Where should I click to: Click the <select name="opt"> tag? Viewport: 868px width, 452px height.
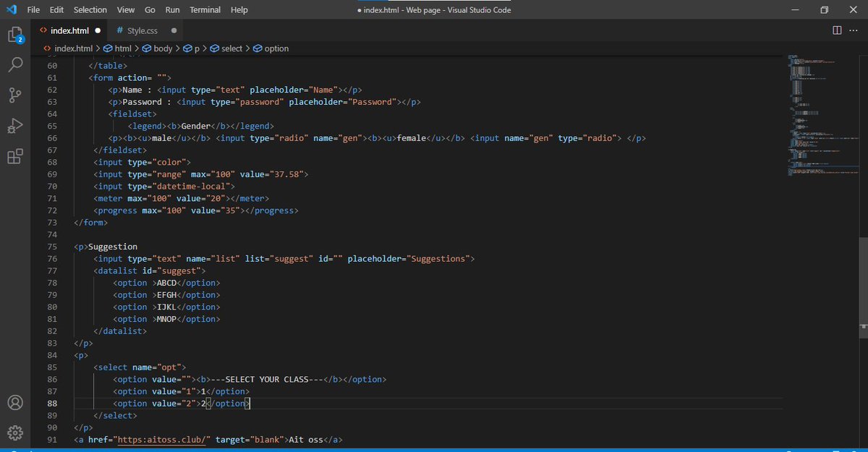[x=140, y=367]
